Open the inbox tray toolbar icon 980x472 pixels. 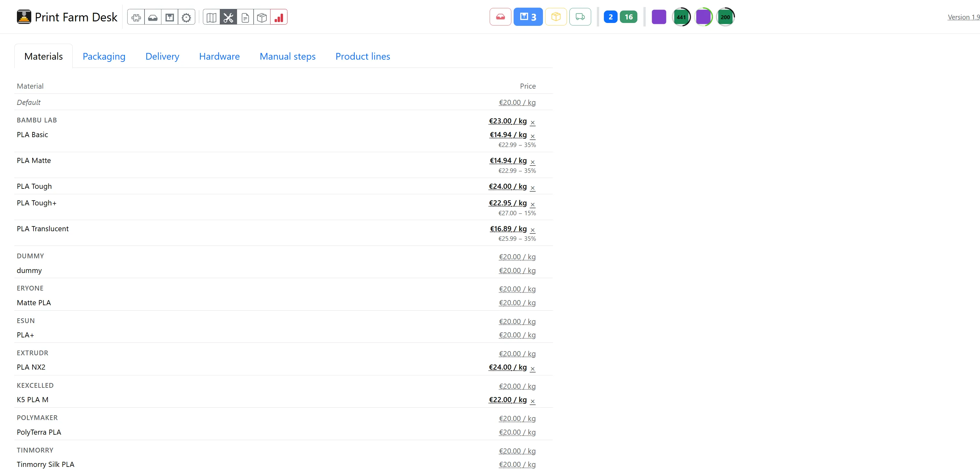coord(152,17)
